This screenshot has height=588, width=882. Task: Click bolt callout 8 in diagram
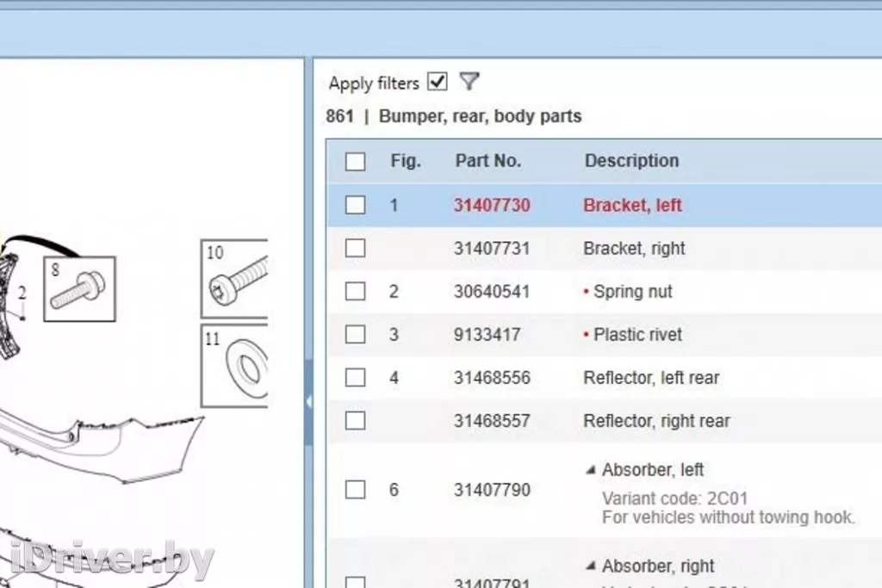point(79,289)
